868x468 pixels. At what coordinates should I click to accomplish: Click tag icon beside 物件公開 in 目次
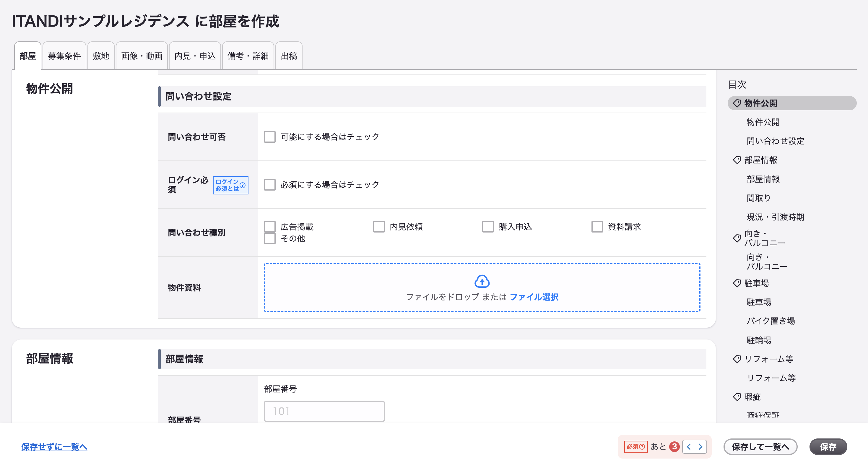coord(737,103)
